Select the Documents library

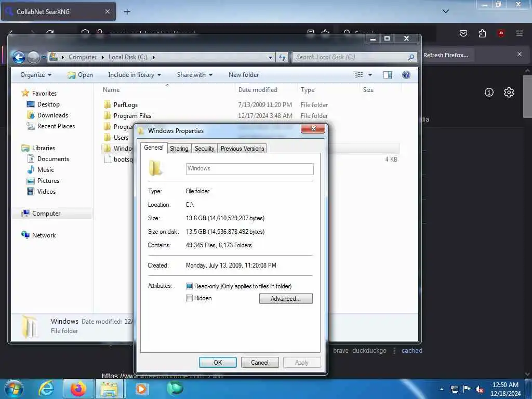(53, 159)
